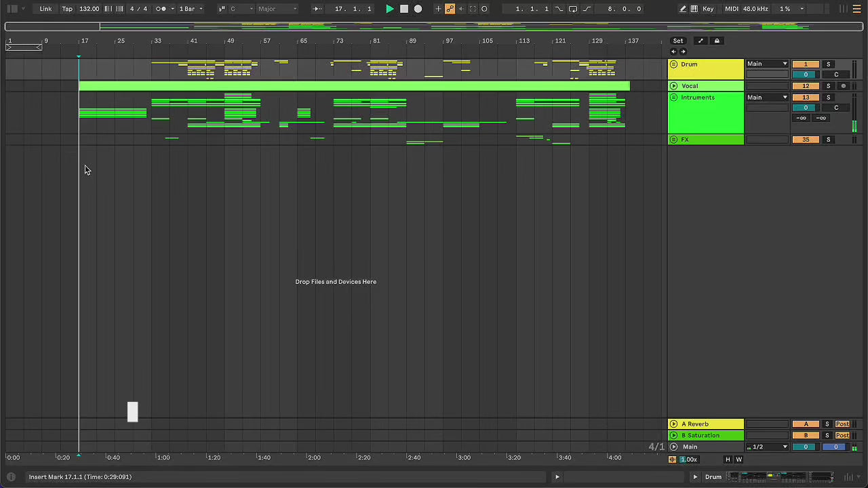Click the Tap tempo button
Viewport: 868px width, 488px height.
click(67, 9)
